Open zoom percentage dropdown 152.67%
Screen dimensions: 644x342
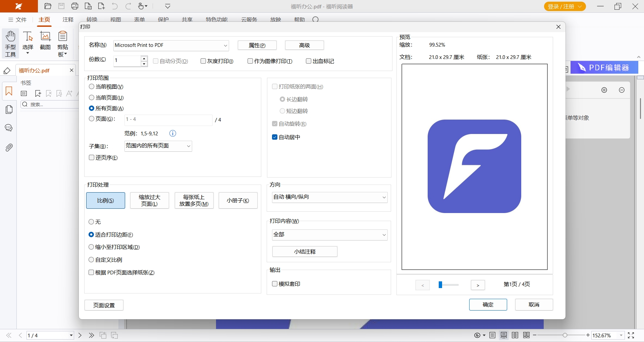tap(621, 335)
